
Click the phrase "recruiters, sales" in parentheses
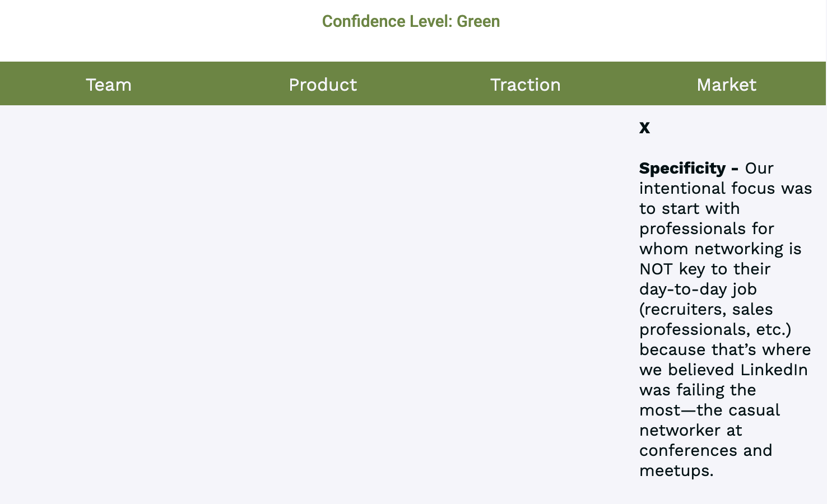click(x=706, y=309)
